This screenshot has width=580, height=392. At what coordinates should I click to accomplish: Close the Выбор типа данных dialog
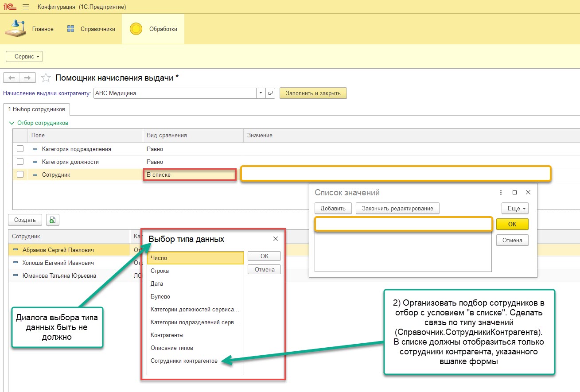276,239
